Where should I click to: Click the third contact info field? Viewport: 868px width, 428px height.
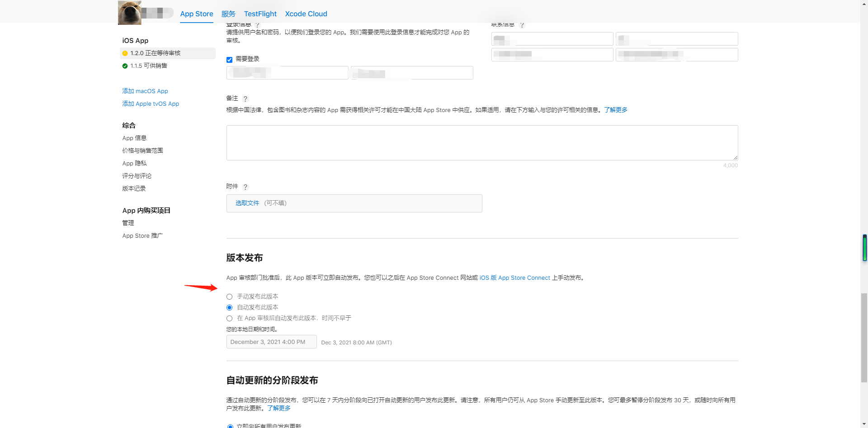coord(552,55)
